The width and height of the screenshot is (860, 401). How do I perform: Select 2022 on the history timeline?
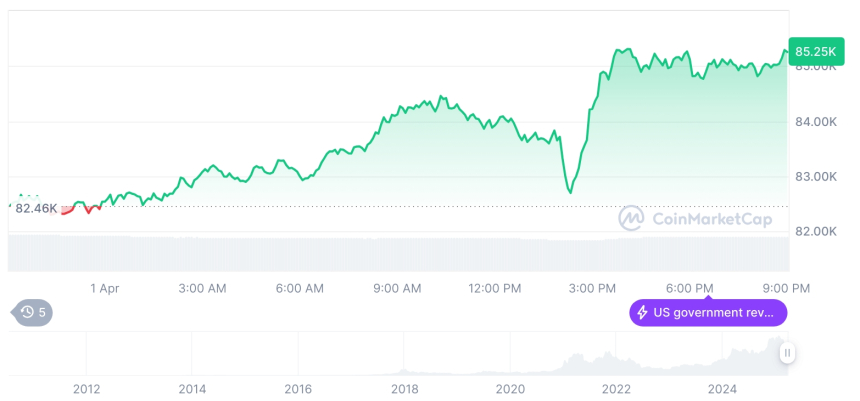pos(616,389)
